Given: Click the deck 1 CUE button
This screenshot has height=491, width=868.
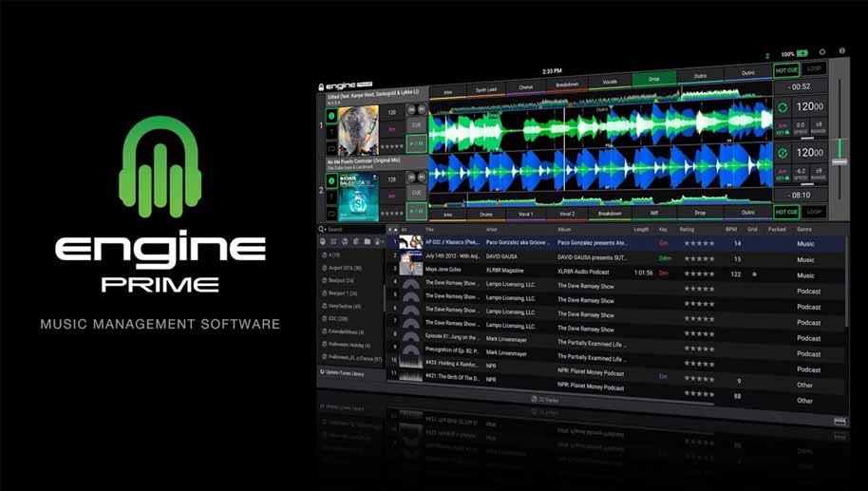Looking at the screenshot, I should [416, 125].
